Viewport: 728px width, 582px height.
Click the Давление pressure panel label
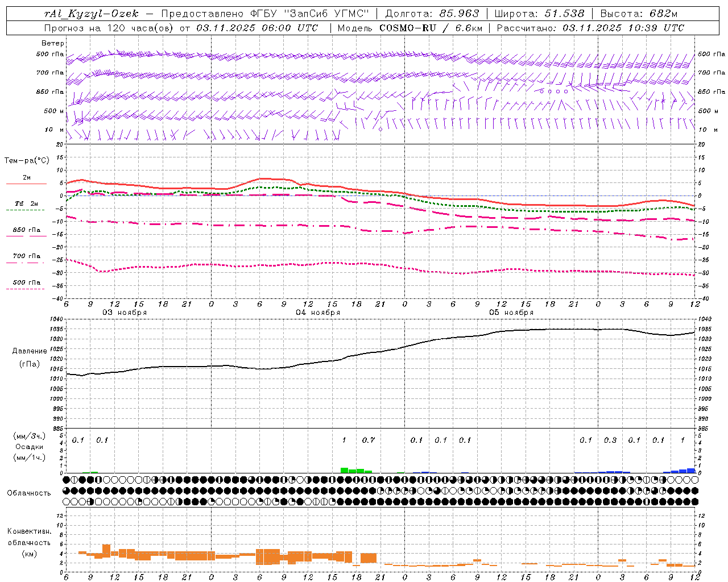(x=30, y=351)
